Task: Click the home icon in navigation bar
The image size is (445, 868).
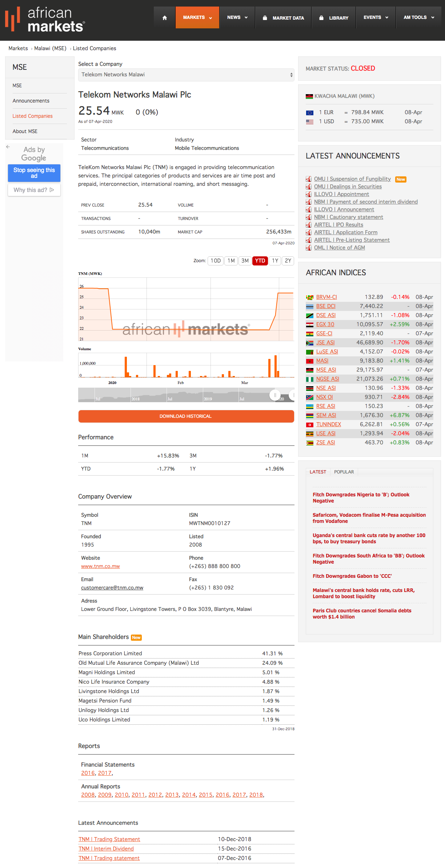Action: pos(165,18)
